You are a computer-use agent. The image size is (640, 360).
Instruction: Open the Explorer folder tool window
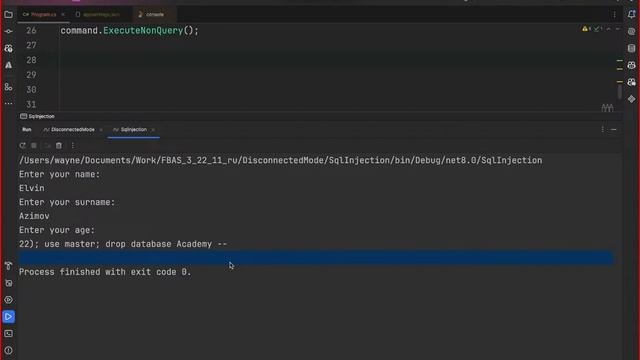point(8,15)
